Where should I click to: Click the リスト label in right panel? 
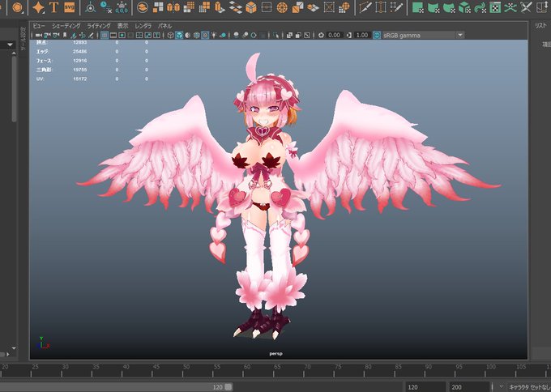540,25
